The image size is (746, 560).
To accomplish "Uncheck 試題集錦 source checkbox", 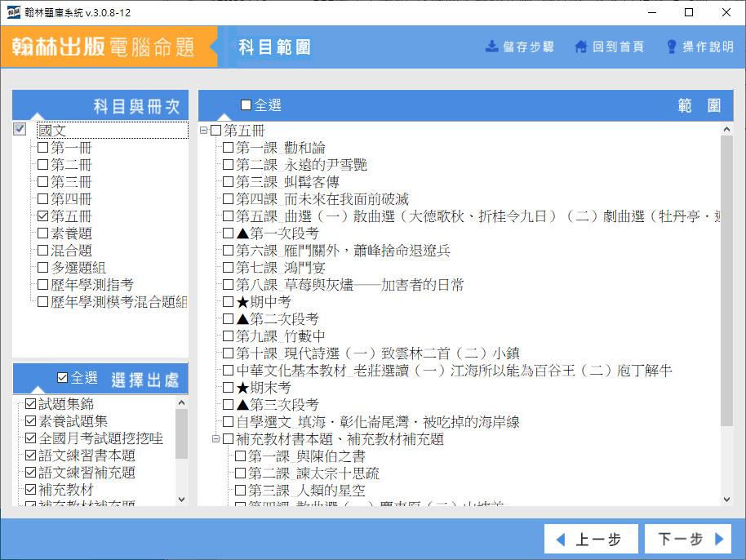I will [x=31, y=404].
